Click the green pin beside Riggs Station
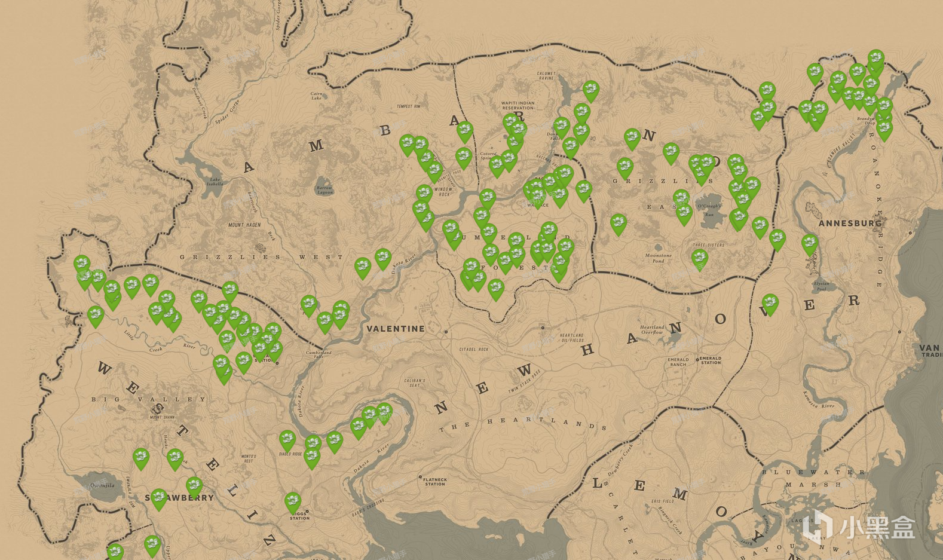The height and width of the screenshot is (560, 943). (x=292, y=502)
